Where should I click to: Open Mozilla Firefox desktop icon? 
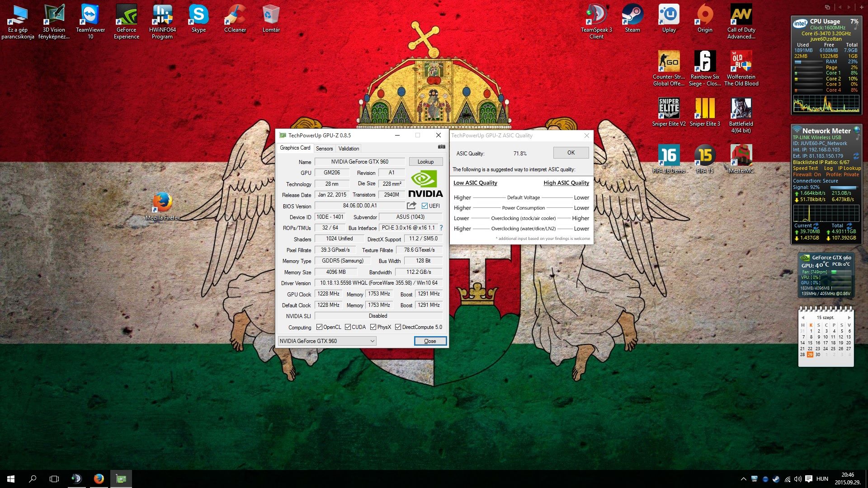point(162,206)
